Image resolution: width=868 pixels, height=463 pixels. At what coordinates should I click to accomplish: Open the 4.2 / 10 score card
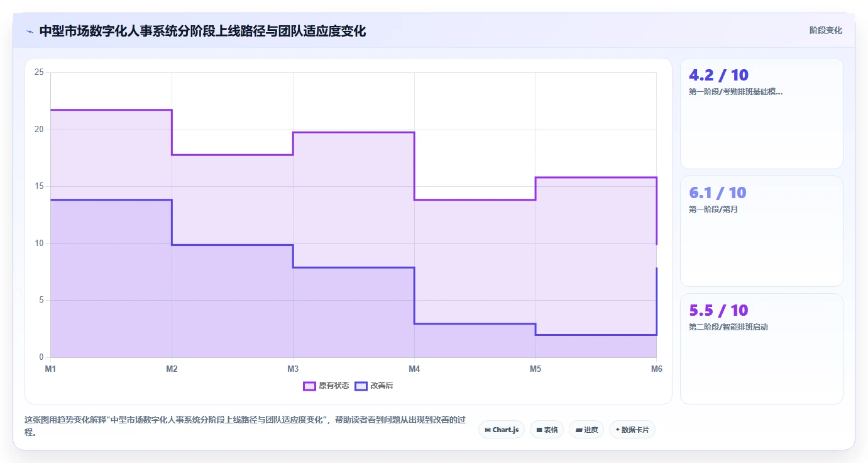762,114
